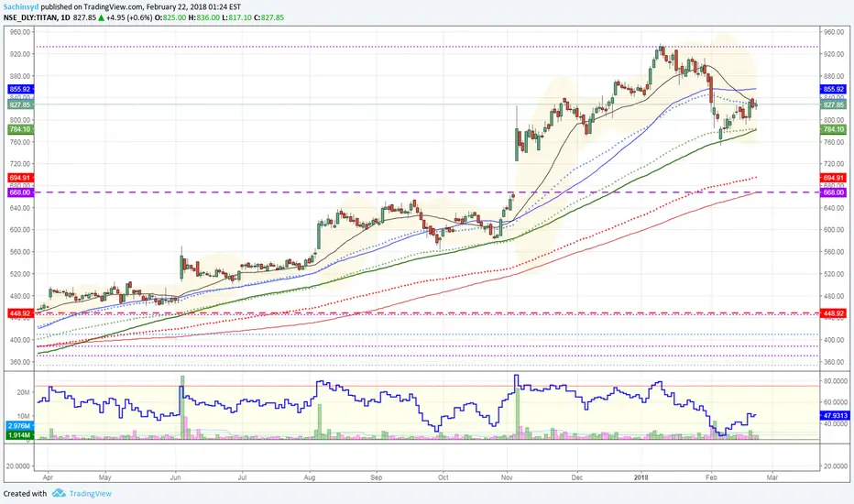Click the 560.00 tick on right price scale

coord(834,252)
